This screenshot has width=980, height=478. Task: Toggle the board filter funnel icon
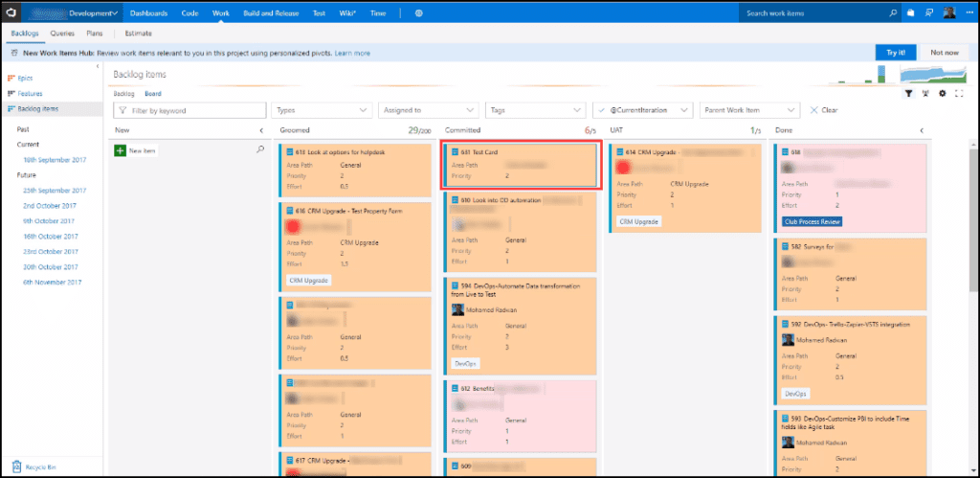[909, 93]
